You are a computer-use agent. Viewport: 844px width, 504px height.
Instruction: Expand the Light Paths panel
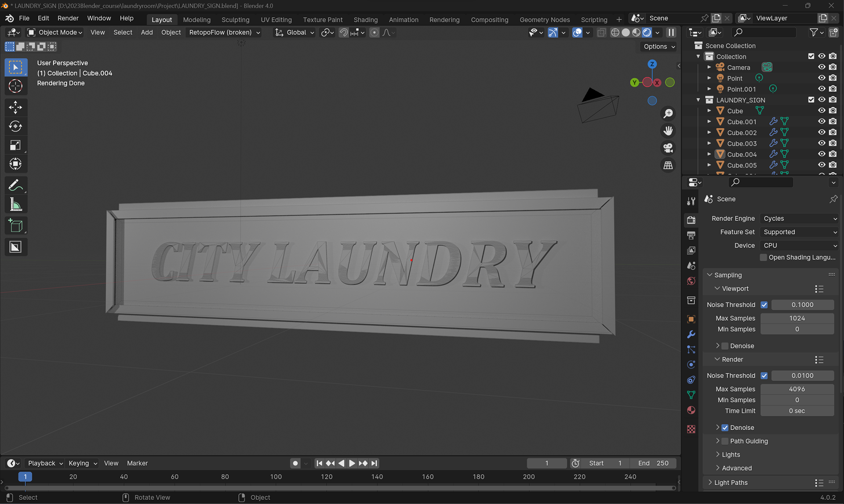pos(731,482)
